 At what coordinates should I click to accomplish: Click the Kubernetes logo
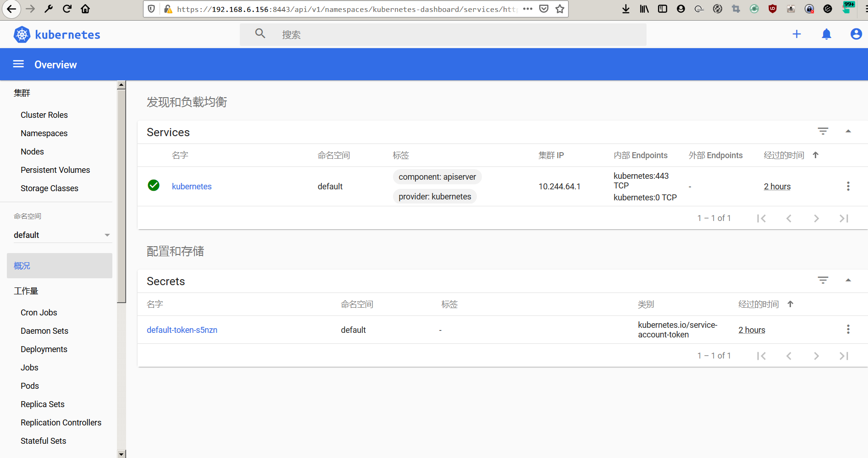(22, 34)
